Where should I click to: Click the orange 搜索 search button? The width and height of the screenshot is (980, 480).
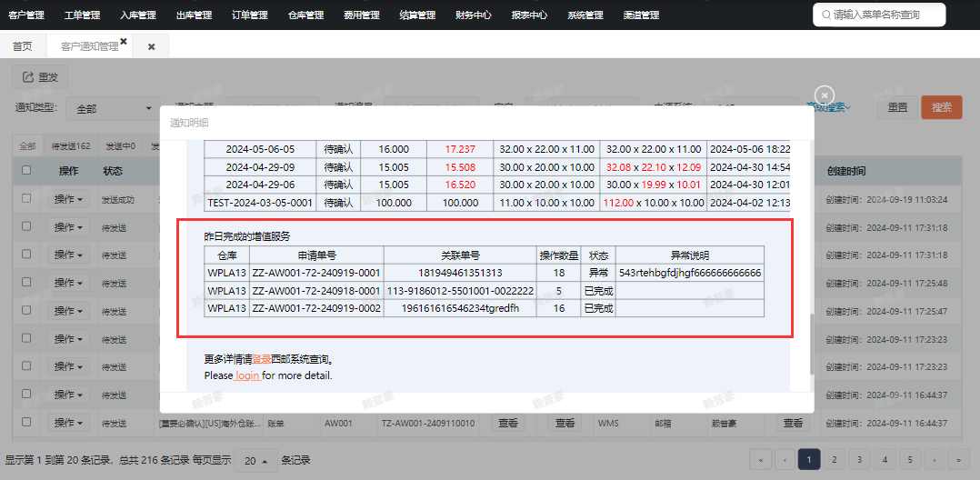942,107
